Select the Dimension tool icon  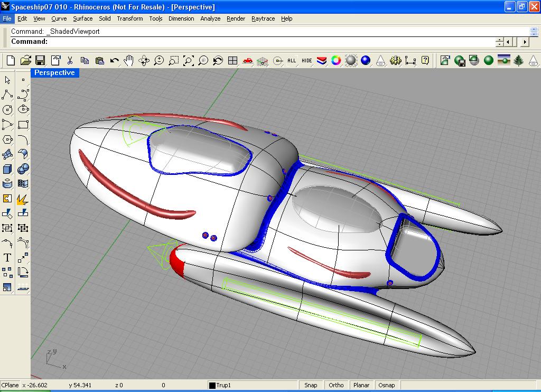[410, 61]
